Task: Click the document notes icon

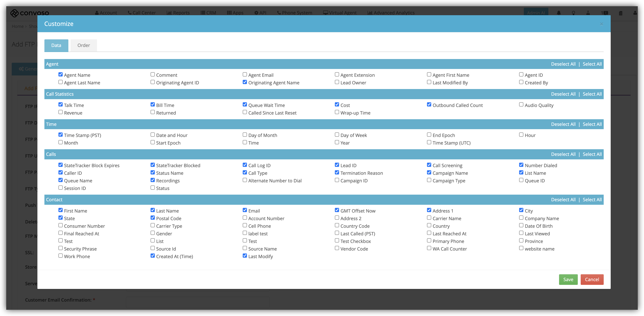Action: click(620, 13)
